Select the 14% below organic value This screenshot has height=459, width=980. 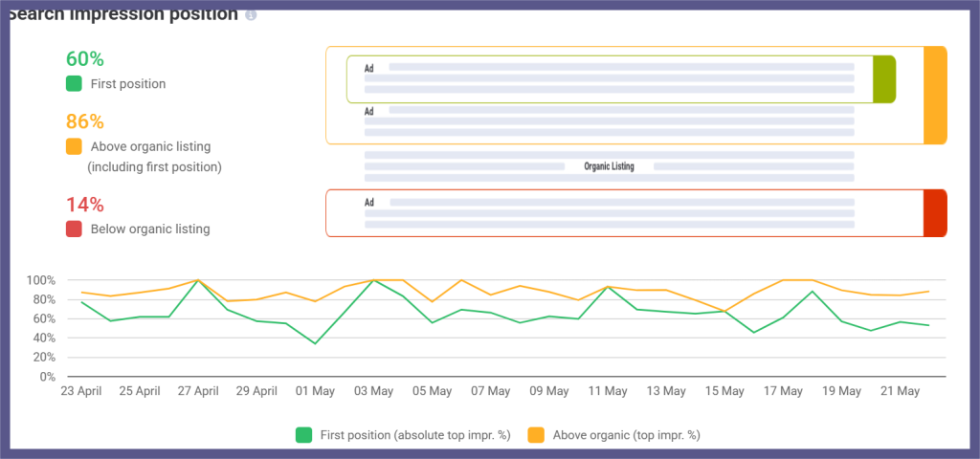click(85, 204)
